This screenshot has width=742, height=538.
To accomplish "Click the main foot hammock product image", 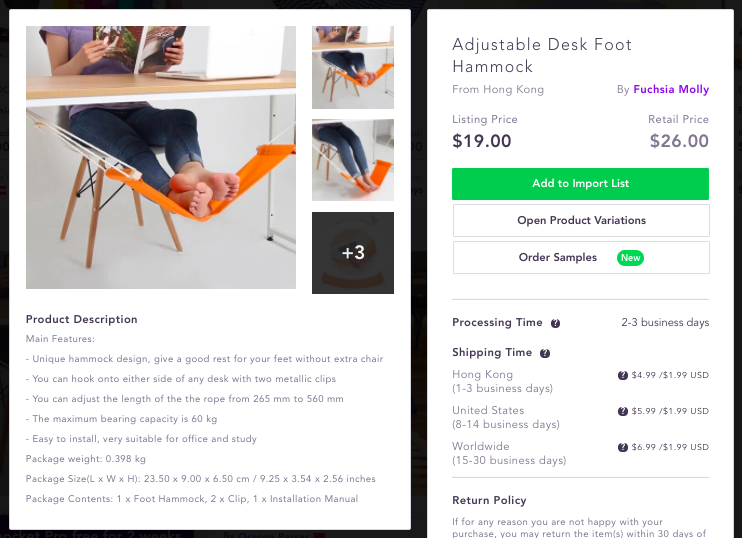I will click(161, 157).
